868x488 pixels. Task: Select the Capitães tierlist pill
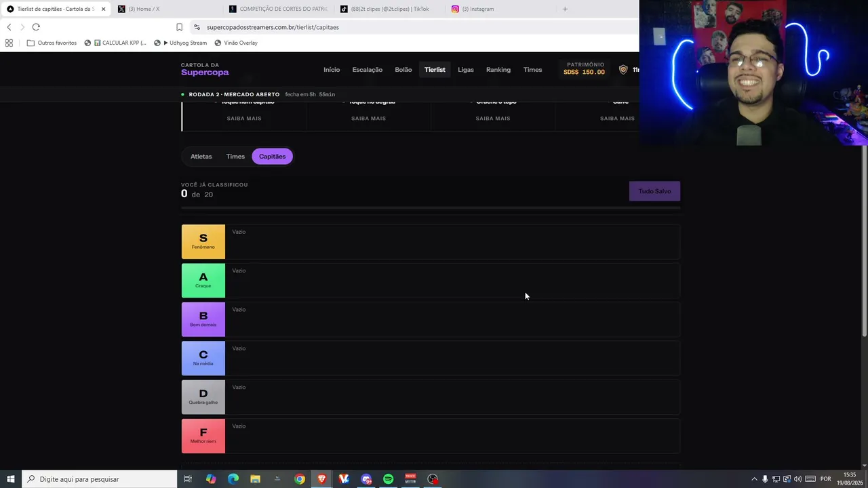[272, 157]
